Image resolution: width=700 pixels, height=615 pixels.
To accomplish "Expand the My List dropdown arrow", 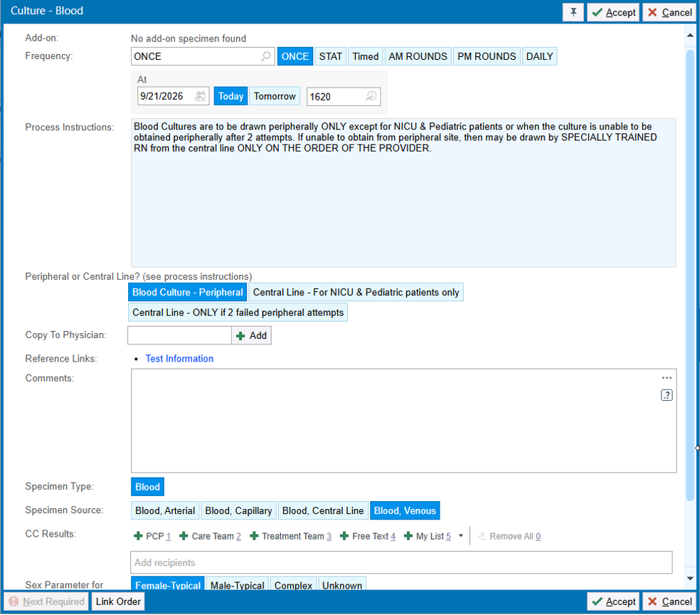I will click(461, 536).
